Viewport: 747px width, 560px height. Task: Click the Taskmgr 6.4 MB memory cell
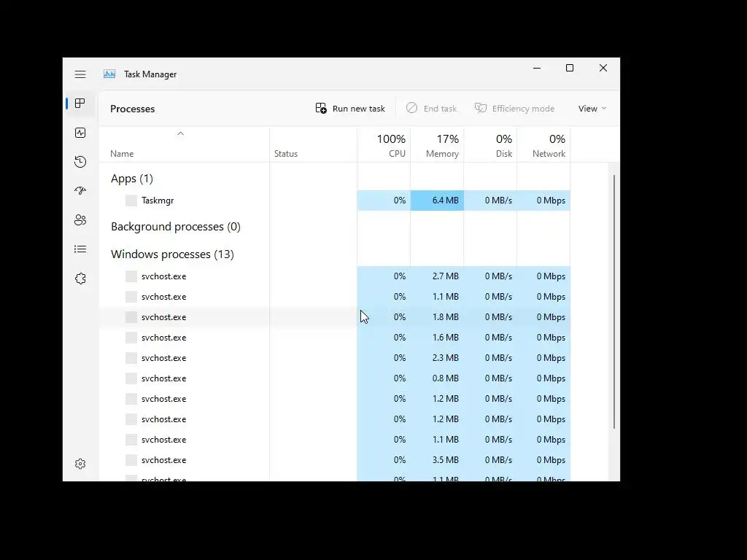coord(438,201)
